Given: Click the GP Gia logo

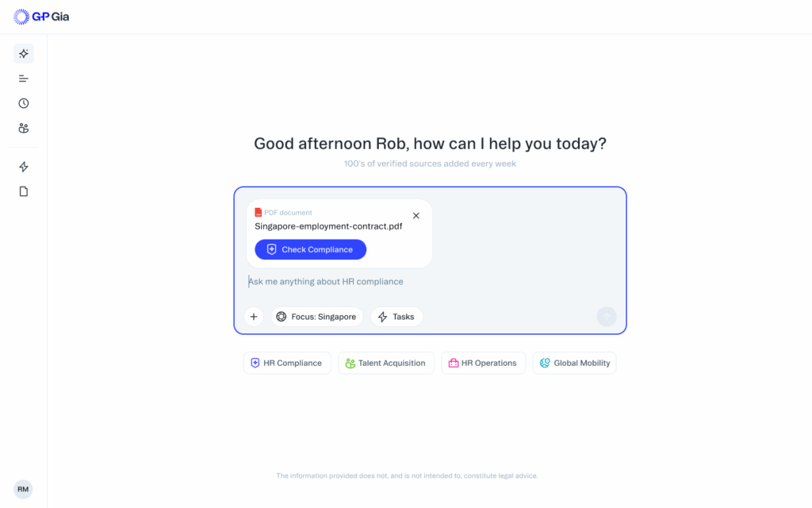Looking at the screenshot, I should click(x=41, y=17).
